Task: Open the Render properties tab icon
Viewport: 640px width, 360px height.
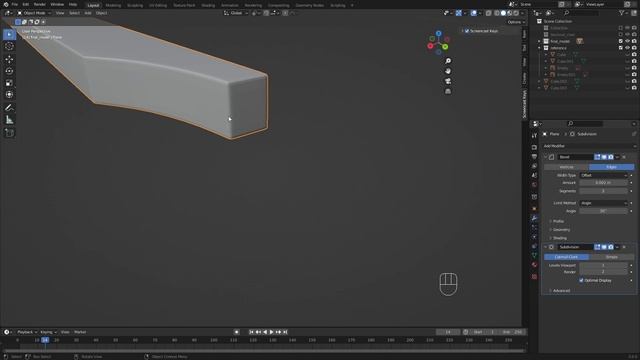Action: pos(534,147)
